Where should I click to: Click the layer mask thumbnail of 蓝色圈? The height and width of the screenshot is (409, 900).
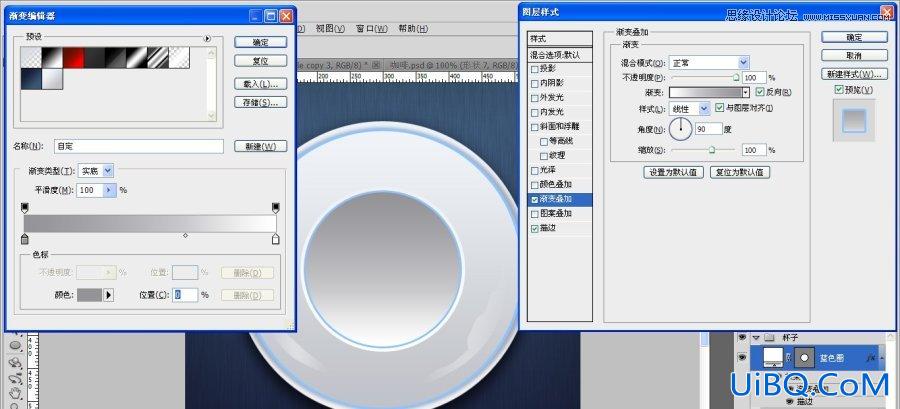[805, 357]
